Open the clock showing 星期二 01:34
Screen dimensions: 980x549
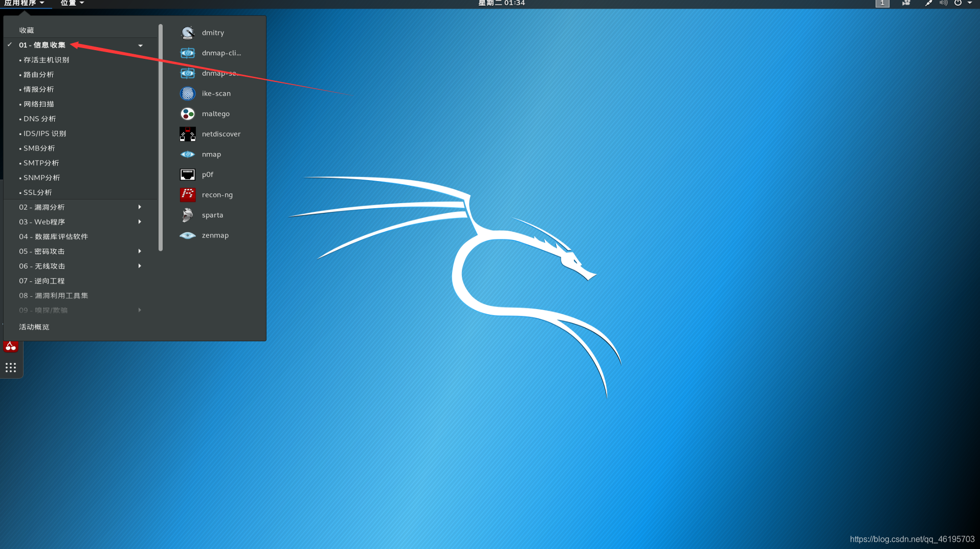501,3
